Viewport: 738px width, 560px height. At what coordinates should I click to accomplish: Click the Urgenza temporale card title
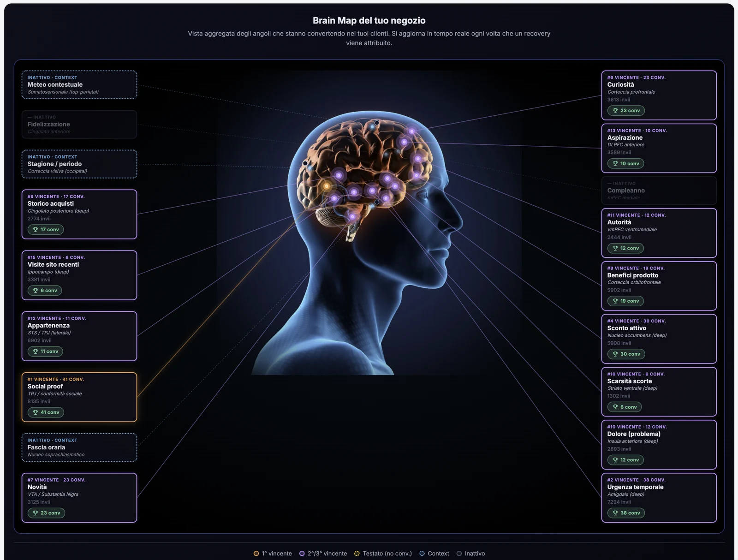coord(635,487)
